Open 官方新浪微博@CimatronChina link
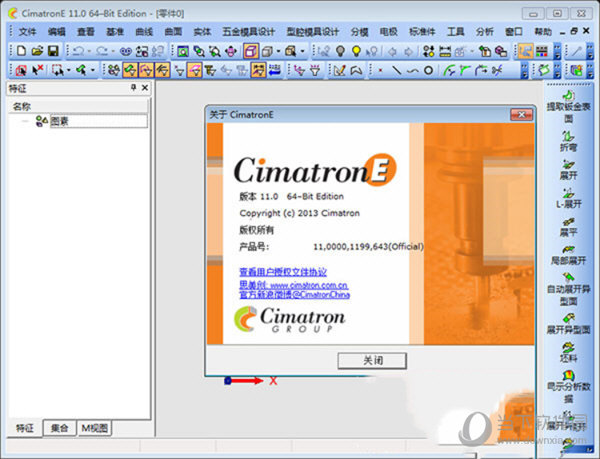 pyautogui.click(x=294, y=295)
